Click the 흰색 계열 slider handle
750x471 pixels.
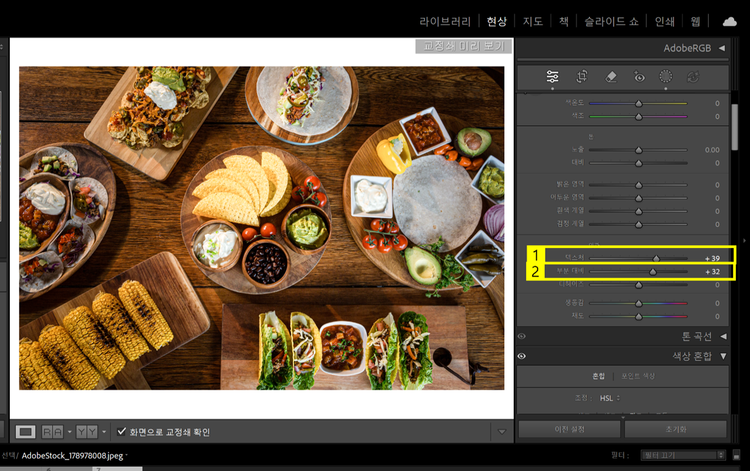[639, 211]
